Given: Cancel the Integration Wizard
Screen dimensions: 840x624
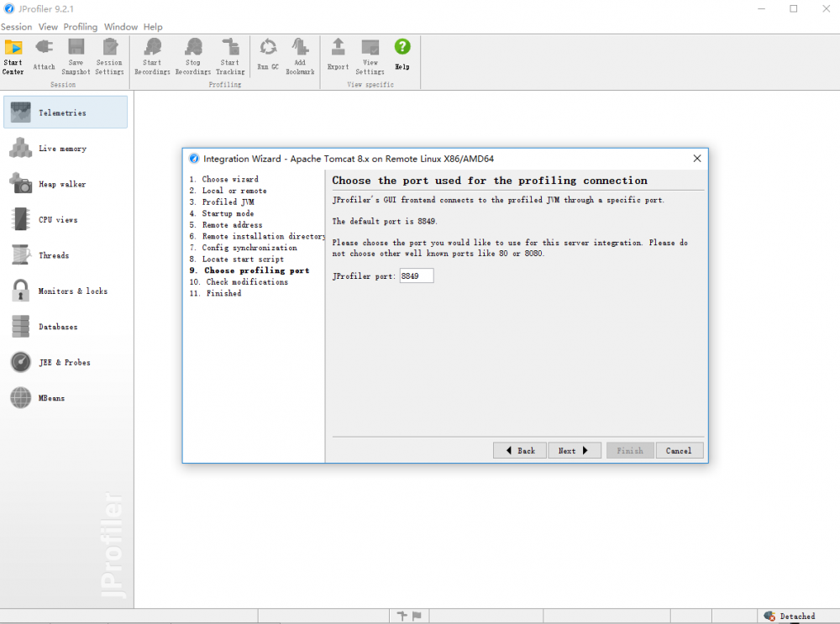Looking at the screenshot, I should (680, 450).
